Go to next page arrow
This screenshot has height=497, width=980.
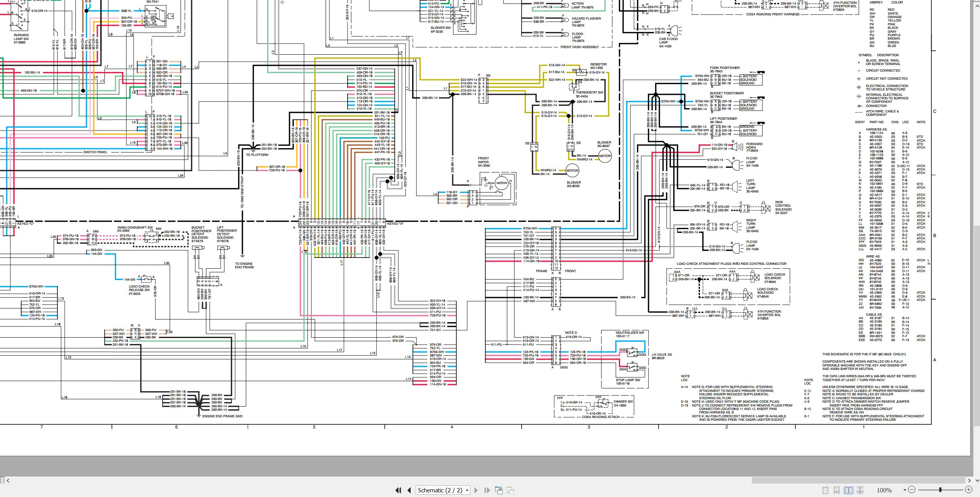pos(476,490)
